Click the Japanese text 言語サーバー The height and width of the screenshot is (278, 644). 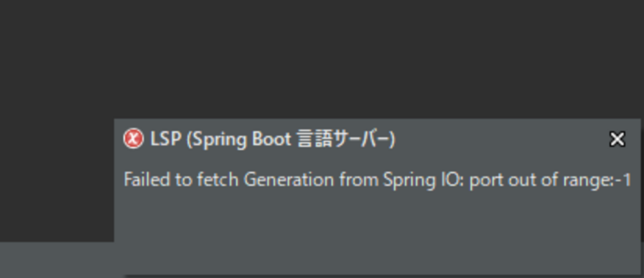point(344,139)
